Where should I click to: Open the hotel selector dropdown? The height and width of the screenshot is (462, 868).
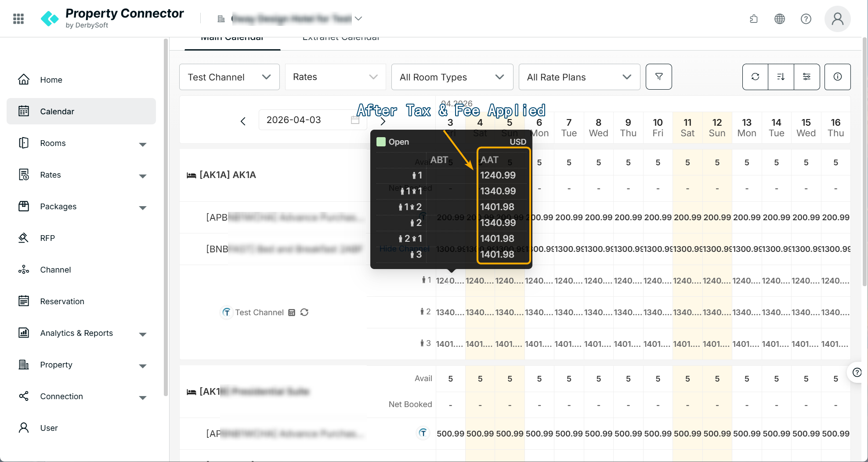coord(289,18)
